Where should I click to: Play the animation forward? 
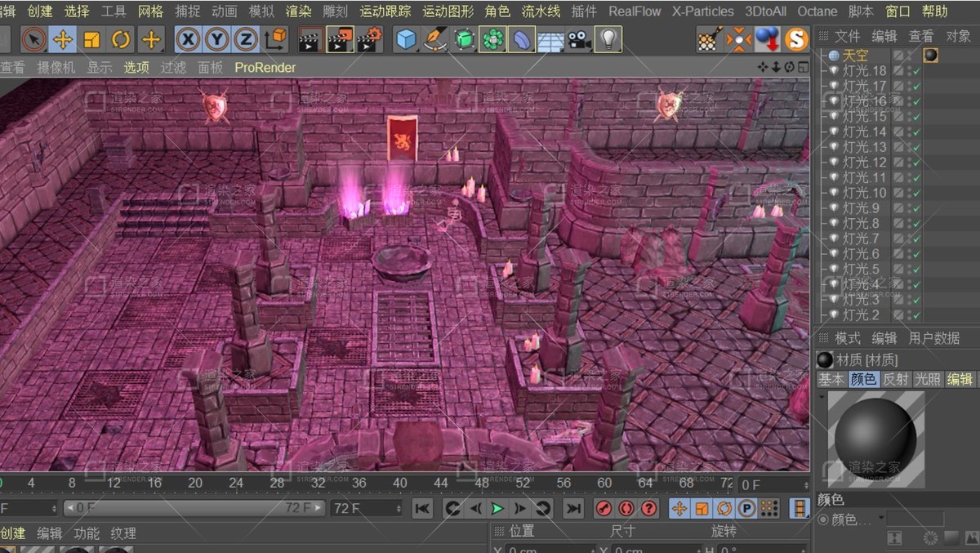(x=497, y=509)
